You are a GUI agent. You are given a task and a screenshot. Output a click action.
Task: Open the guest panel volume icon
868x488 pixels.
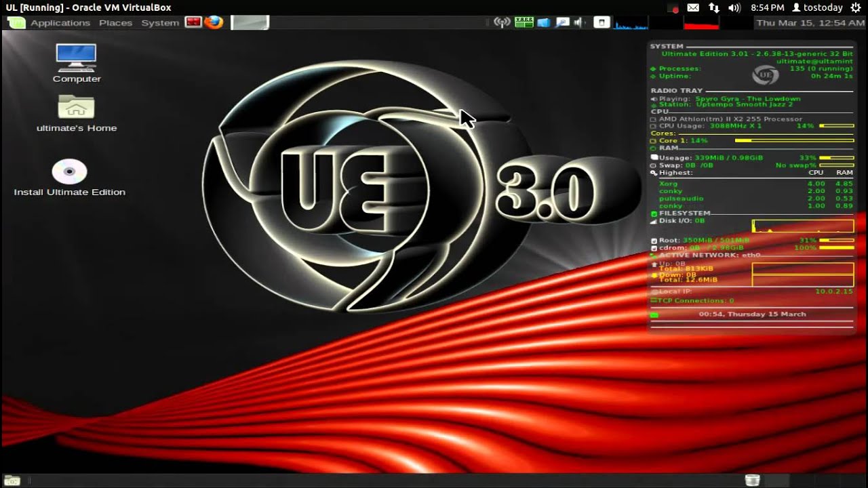tap(578, 22)
